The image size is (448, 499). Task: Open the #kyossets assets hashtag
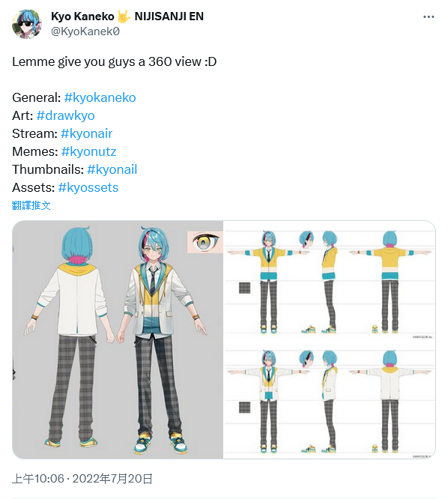pos(88,188)
